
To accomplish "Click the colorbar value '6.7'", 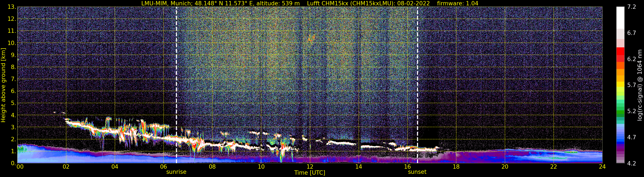I will [x=632, y=33].
